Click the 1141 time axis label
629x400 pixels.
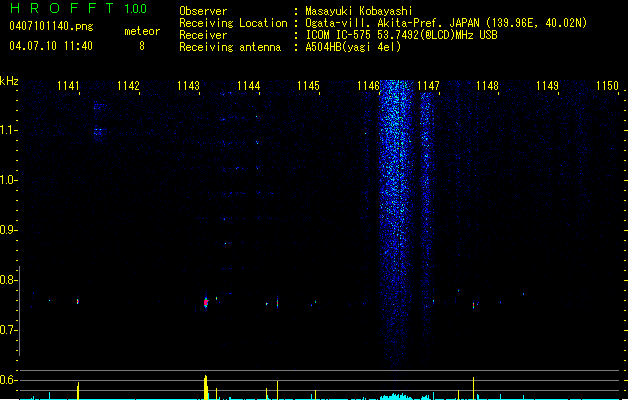[x=68, y=86]
